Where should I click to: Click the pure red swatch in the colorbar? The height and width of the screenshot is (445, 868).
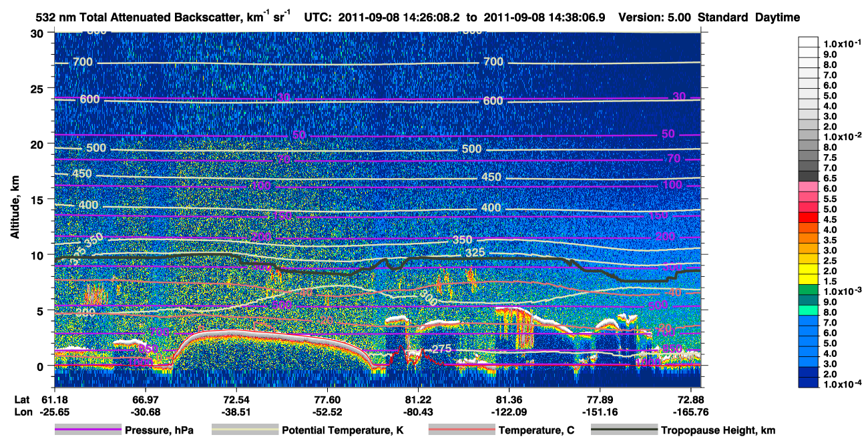pos(808,217)
